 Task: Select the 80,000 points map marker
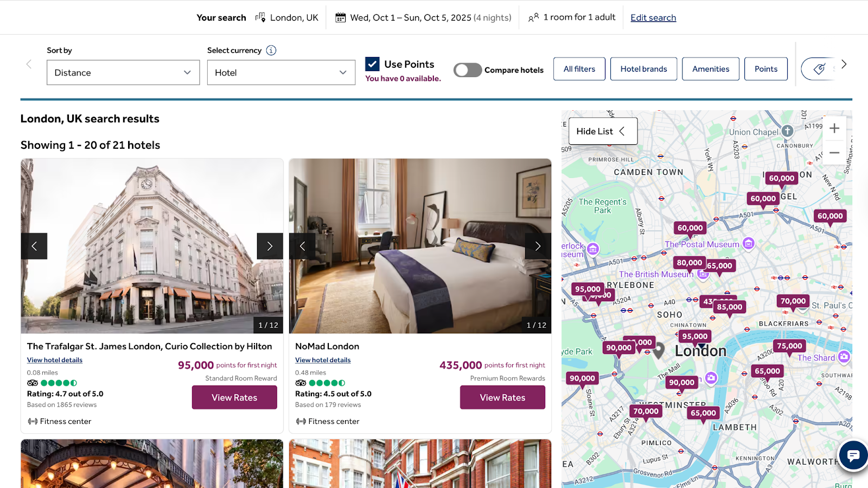coord(689,263)
